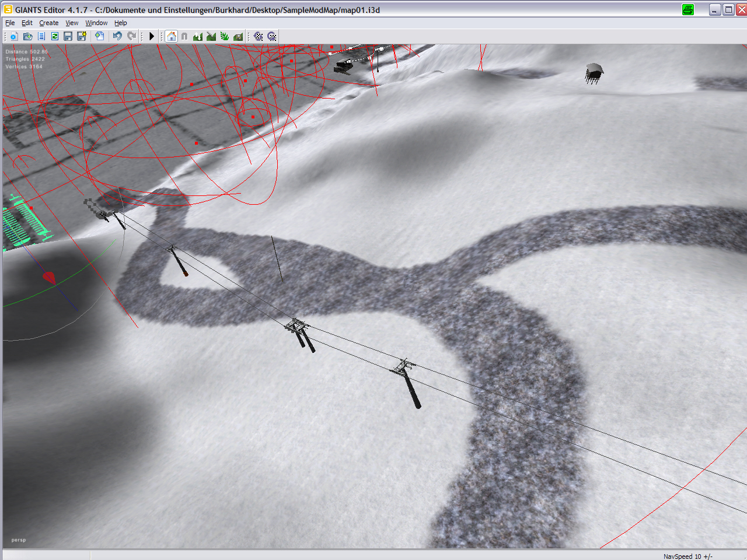Click the Triangles 2422 readout
This screenshot has width=747, height=560.
point(25,59)
